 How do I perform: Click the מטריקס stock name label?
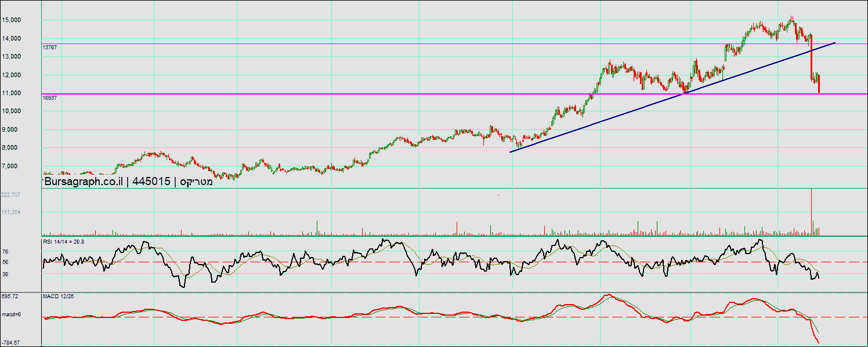196,182
